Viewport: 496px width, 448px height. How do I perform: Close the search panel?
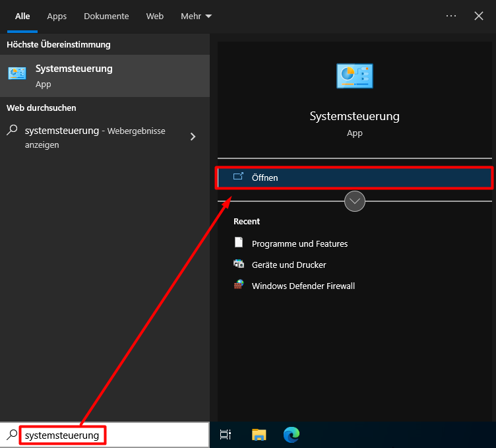479,16
